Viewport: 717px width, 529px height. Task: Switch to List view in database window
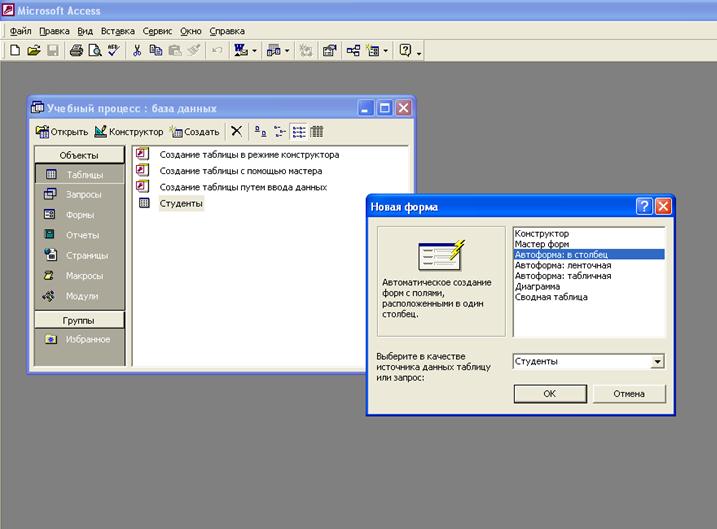[299, 132]
